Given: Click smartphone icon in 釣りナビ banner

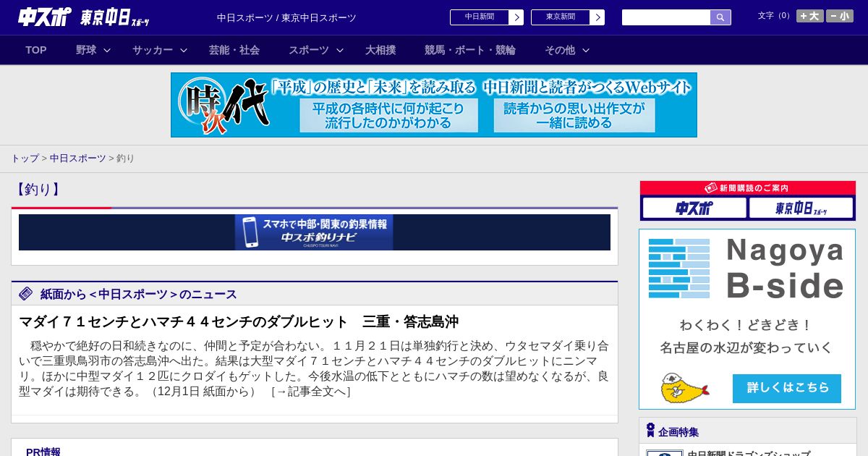Looking at the screenshot, I should (250, 232).
